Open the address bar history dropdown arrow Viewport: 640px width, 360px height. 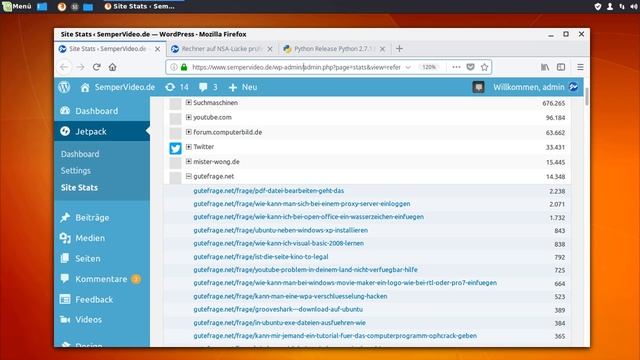tap(408, 67)
